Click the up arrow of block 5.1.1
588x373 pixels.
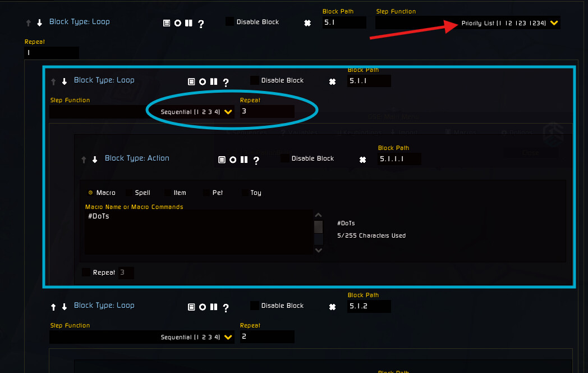53,81
